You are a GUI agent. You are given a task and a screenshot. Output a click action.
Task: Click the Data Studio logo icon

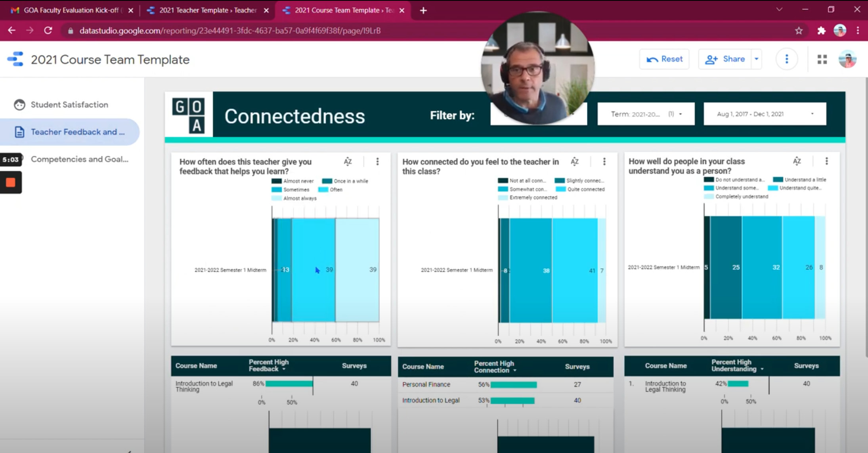[x=15, y=59]
